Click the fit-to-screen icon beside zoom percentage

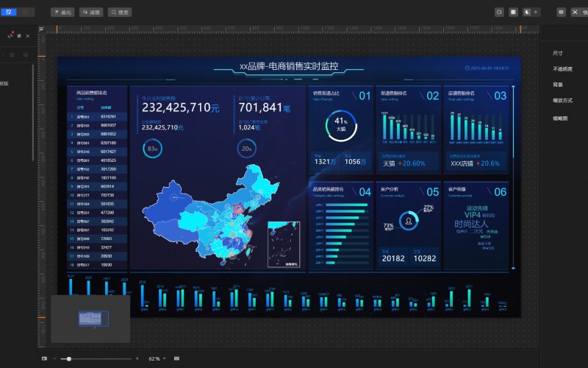coord(176,358)
